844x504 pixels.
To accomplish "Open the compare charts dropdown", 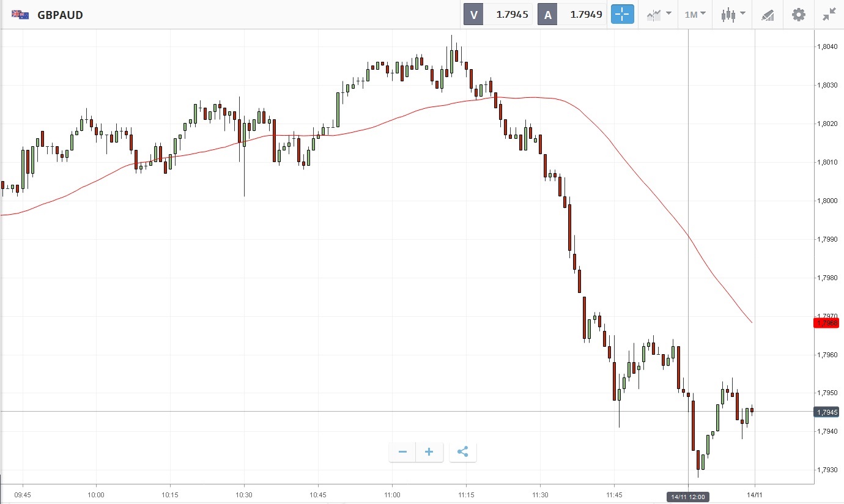I will 659,14.
